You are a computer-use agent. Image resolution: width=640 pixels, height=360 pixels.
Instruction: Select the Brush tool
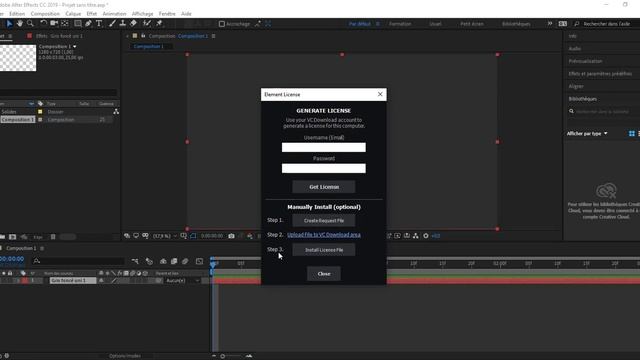click(112, 24)
